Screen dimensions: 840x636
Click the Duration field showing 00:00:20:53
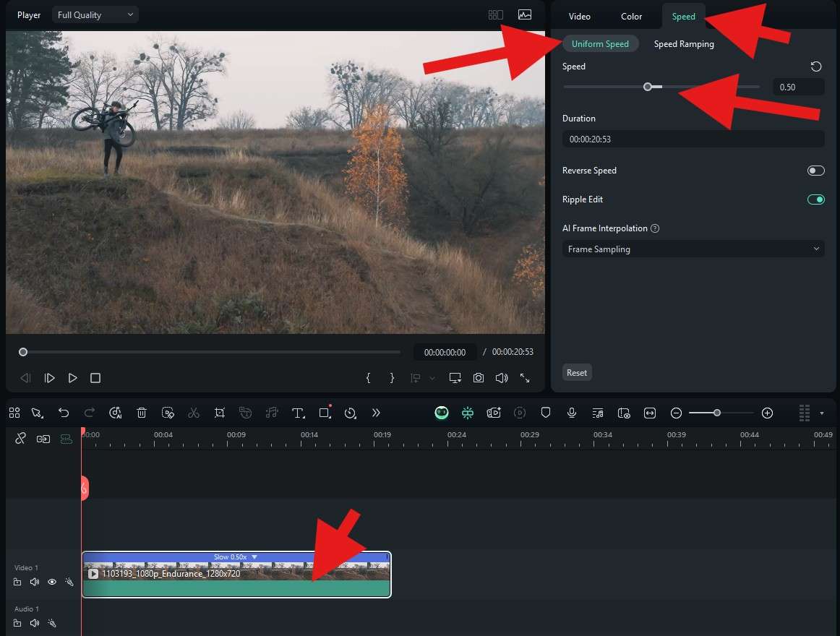[693, 139]
